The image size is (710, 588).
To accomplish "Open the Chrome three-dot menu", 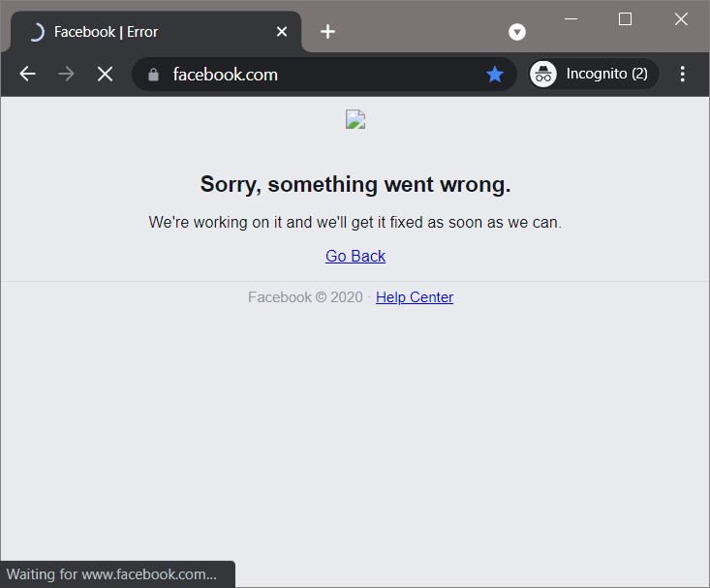I will coord(683,75).
